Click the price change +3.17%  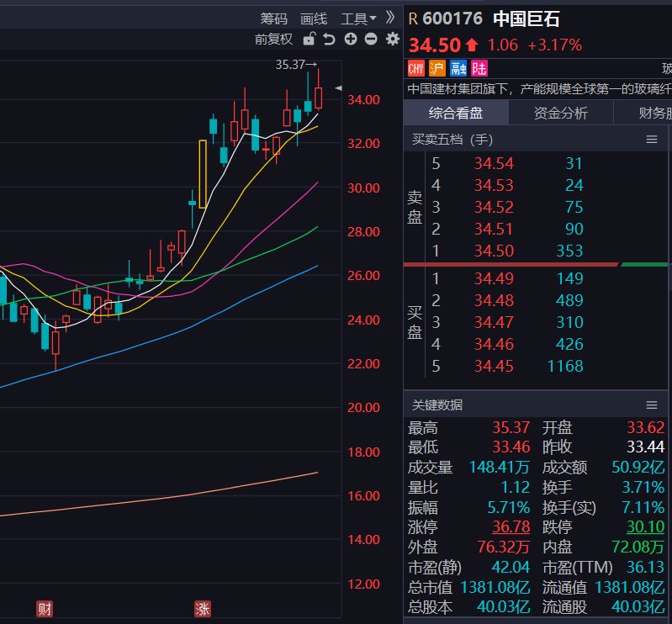pyautogui.click(x=554, y=45)
